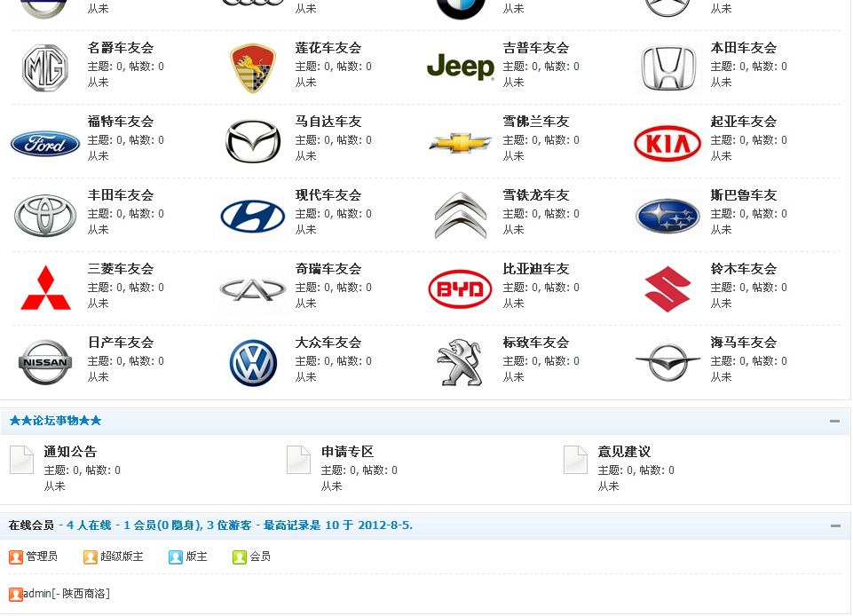
Task: Click the 申请专区 forum page icon
Action: coord(298,460)
